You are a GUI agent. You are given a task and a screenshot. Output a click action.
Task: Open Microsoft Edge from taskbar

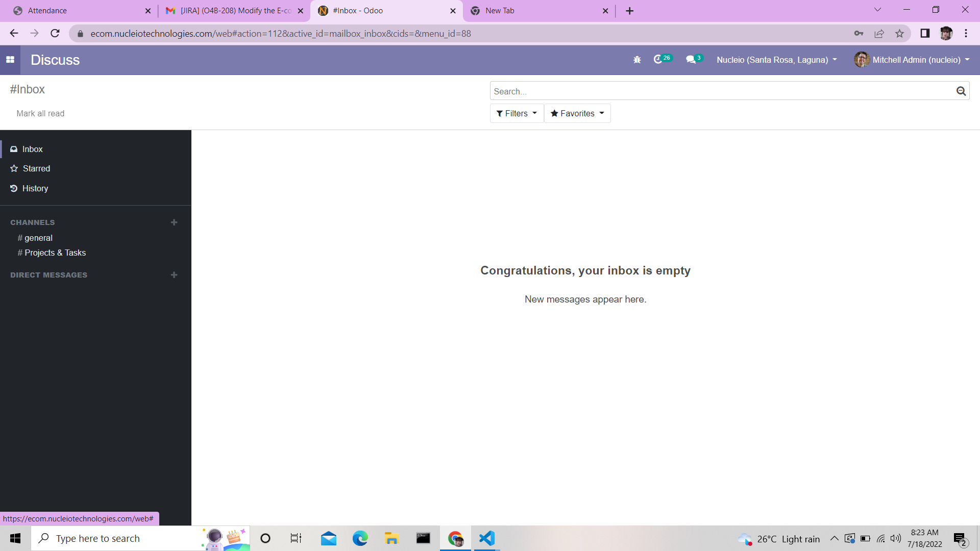pyautogui.click(x=360, y=538)
